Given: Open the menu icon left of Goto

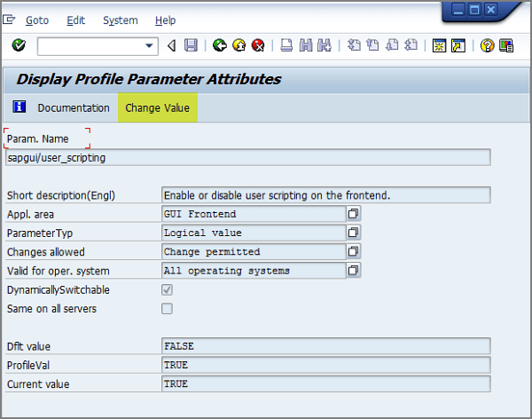Looking at the screenshot, I should click(x=9, y=20).
